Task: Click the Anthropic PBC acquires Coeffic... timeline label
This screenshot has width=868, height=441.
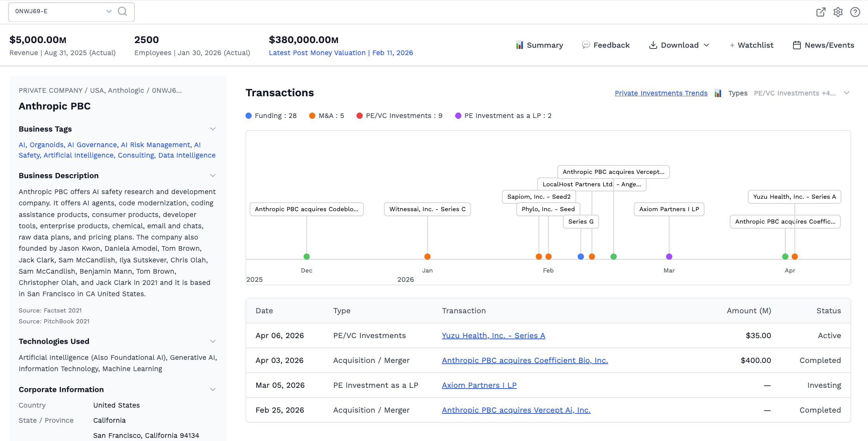Action: point(785,222)
